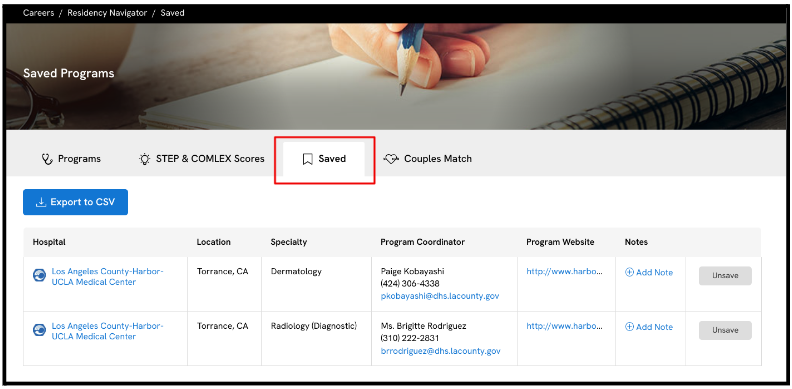This screenshot has height=389, width=792.
Task: Go to Careers in breadcrumb
Action: point(38,13)
